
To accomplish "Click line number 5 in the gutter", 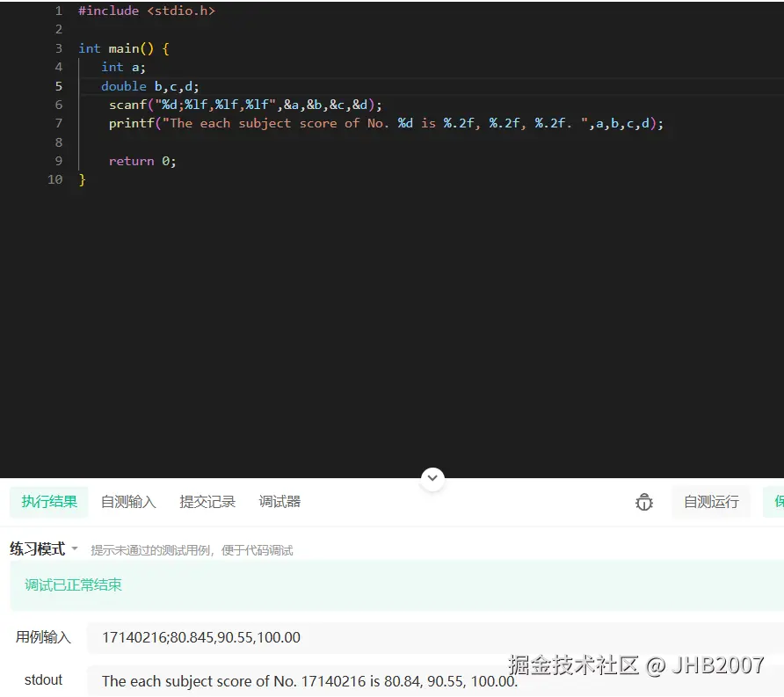I will 58,86.
